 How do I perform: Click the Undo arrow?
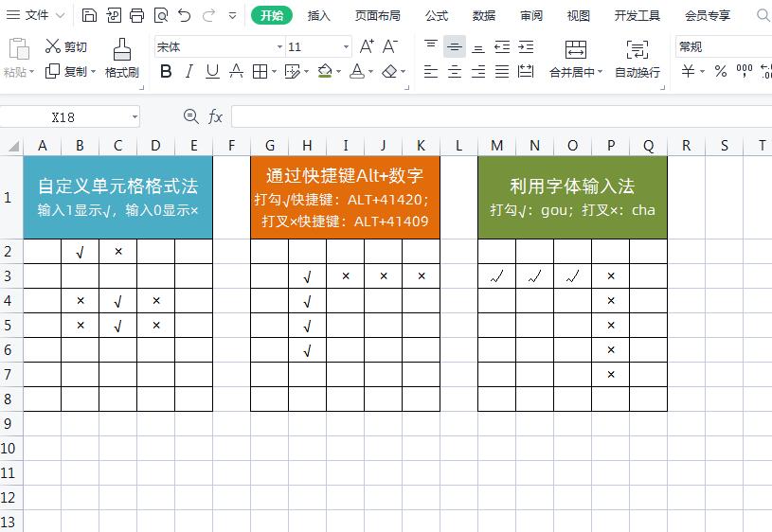[185, 16]
